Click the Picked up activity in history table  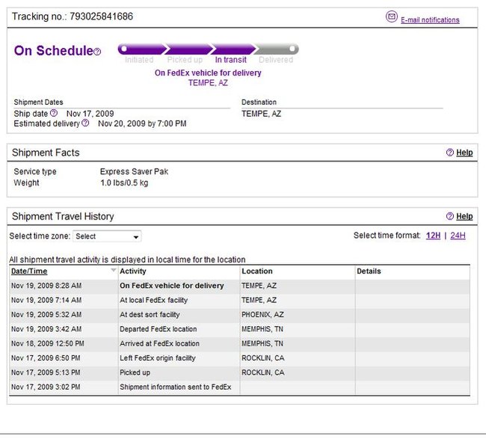click(135, 372)
